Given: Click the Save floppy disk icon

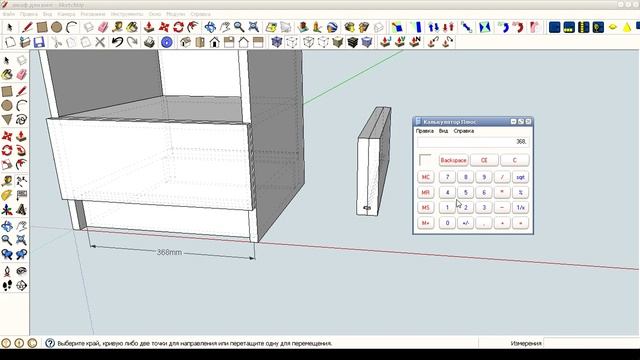Looking at the screenshot, I should click(x=39, y=42).
